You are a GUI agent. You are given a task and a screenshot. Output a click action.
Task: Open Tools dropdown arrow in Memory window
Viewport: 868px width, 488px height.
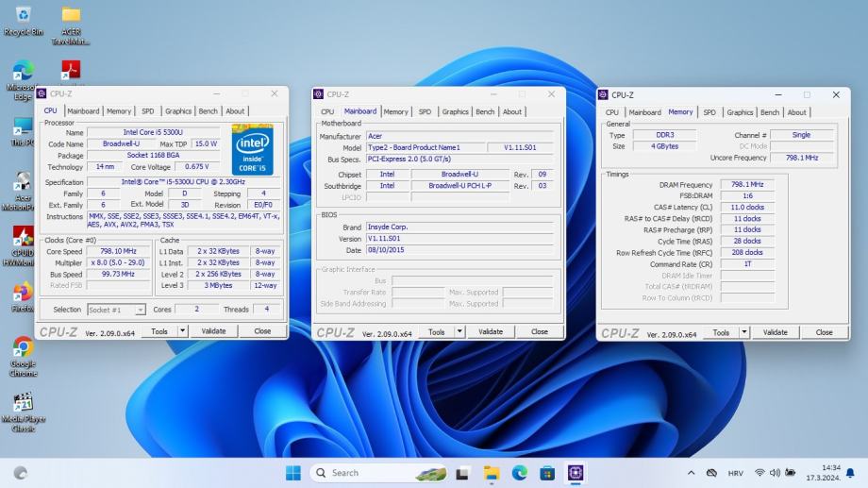click(x=744, y=332)
